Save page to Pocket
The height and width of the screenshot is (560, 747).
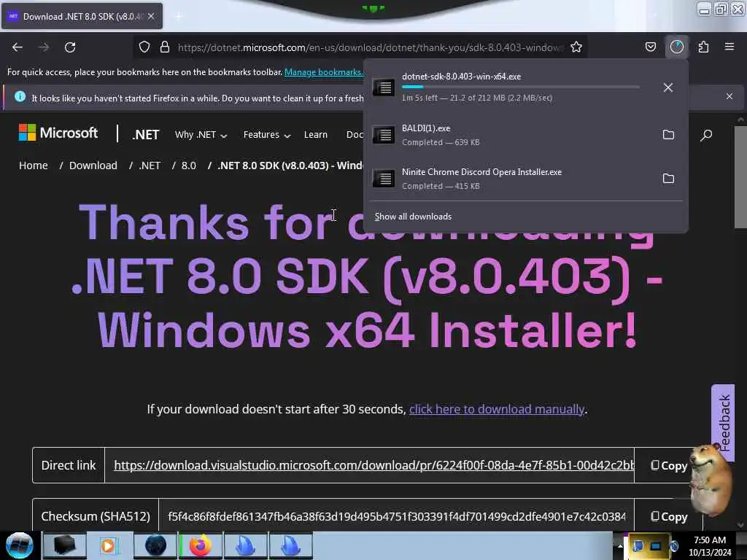(650, 47)
